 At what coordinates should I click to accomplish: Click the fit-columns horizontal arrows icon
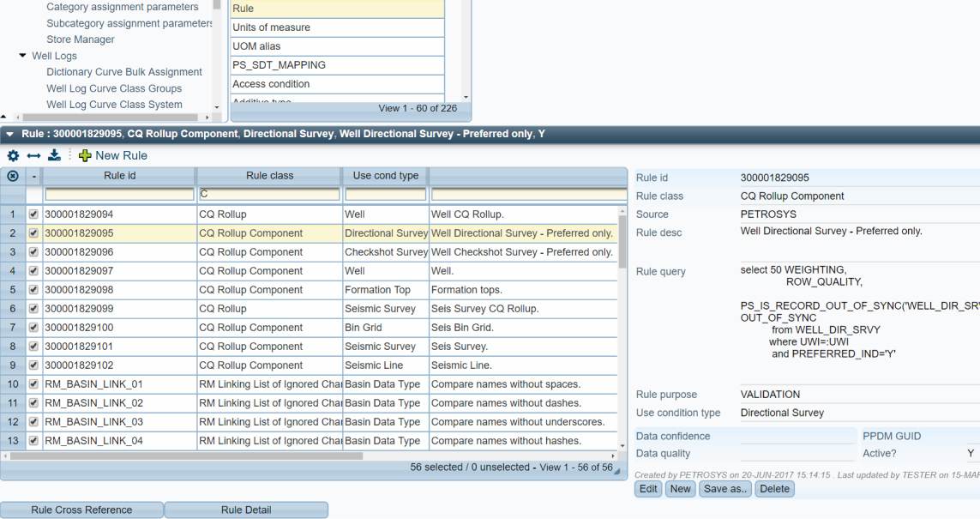tap(33, 155)
